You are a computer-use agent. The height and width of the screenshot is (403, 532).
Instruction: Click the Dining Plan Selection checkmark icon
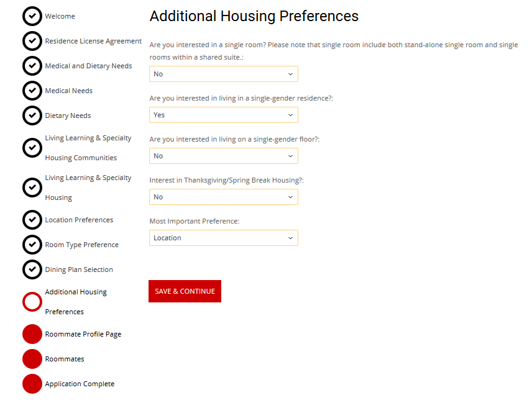click(32, 269)
